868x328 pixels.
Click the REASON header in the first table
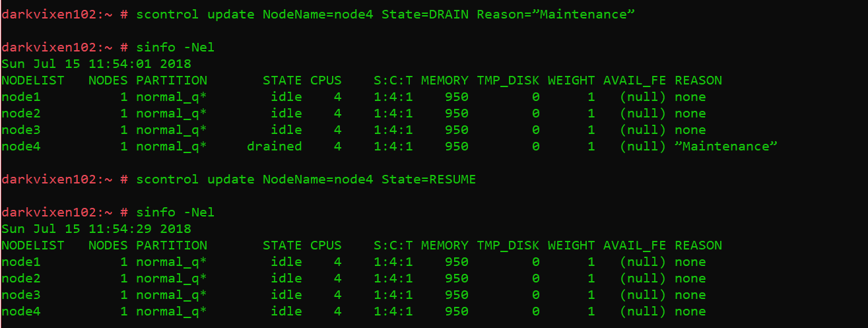[698, 81]
